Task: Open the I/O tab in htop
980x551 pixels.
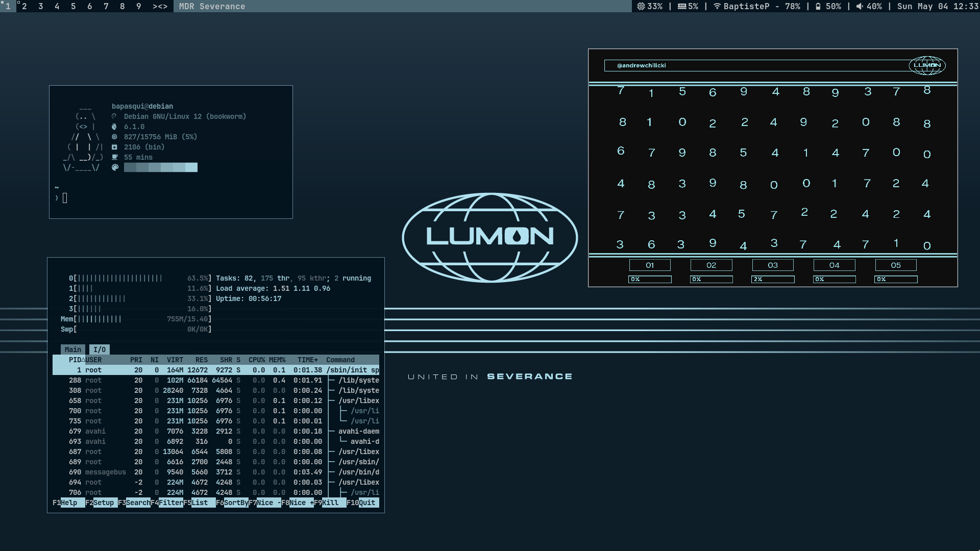Action: (100, 349)
